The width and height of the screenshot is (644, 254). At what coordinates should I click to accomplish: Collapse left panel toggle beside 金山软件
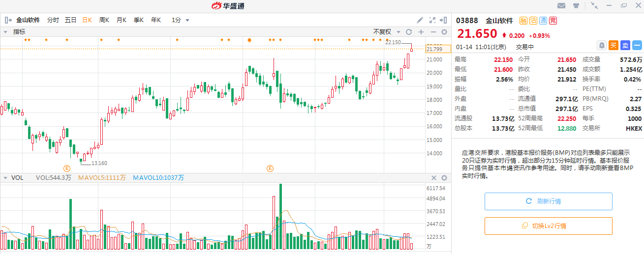pos(8,20)
